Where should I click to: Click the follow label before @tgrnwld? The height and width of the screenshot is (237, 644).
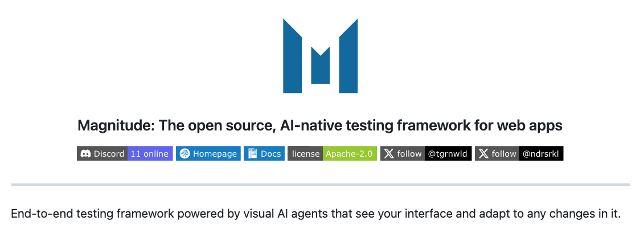pos(409,154)
